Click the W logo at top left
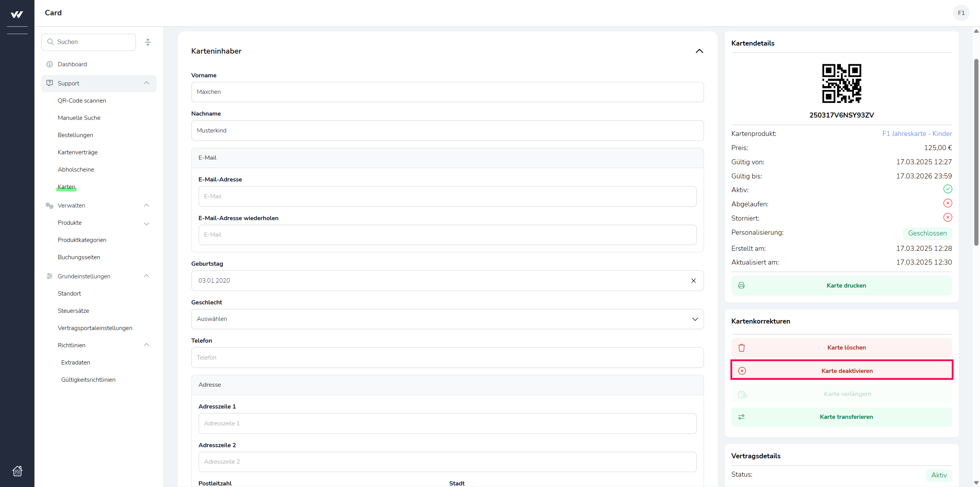The height and width of the screenshot is (487, 980). [x=17, y=15]
